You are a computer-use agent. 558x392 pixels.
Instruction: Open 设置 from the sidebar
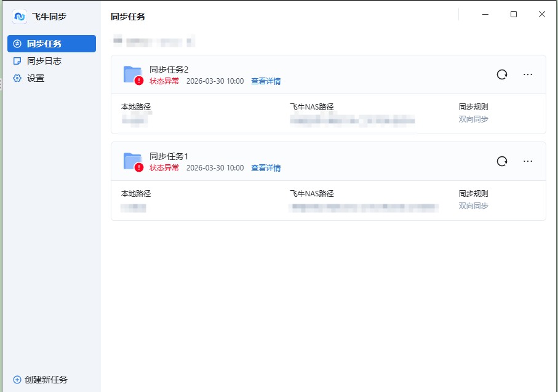[52, 78]
